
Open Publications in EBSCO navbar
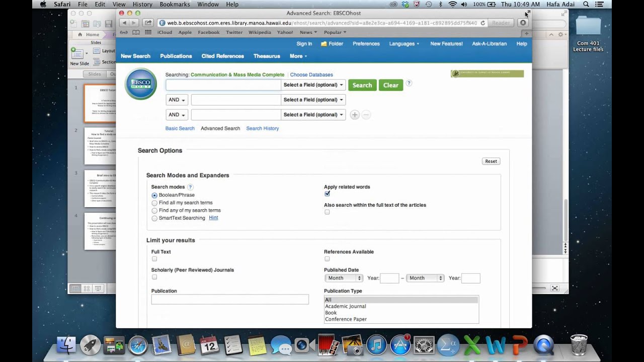[x=176, y=56]
